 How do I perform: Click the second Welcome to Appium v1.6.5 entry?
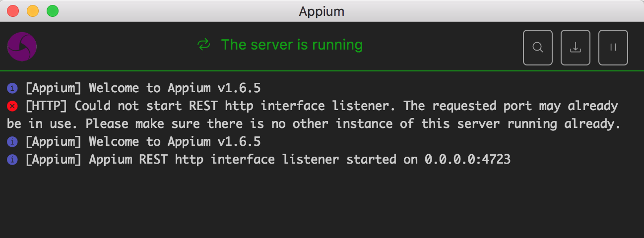[x=143, y=142]
